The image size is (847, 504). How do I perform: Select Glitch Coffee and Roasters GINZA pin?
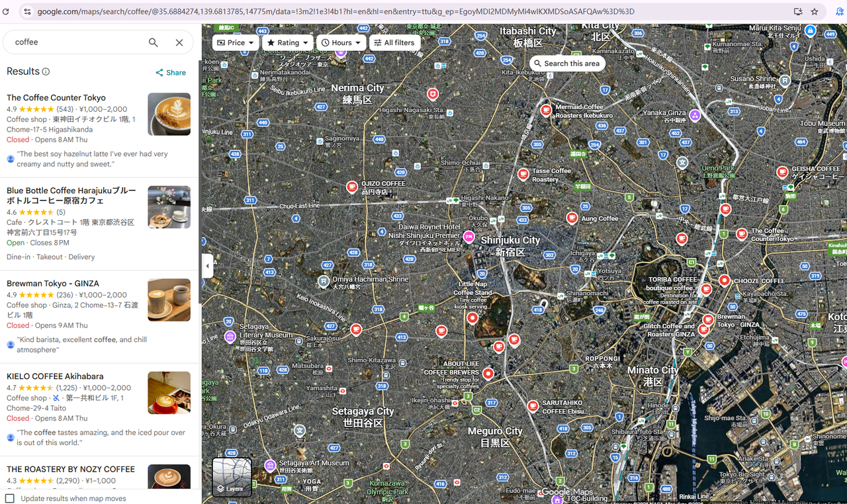coord(703,329)
